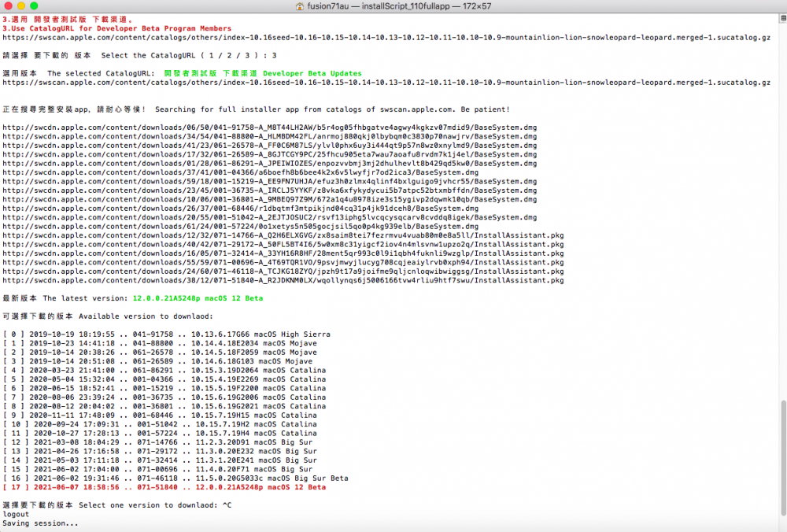Click version row [ 15 ] 11.4.0.20F71 macOS Big Sur
Screen dimensions: 787x532
point(157,471)
